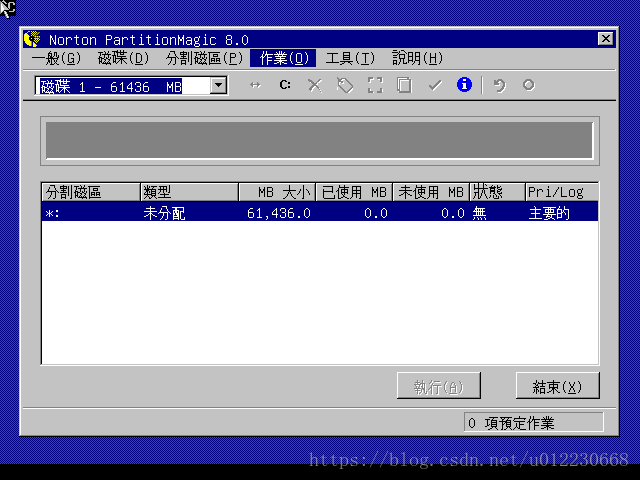
Task: Click the MB 大小 column header
Action: [x=277, y=192]
